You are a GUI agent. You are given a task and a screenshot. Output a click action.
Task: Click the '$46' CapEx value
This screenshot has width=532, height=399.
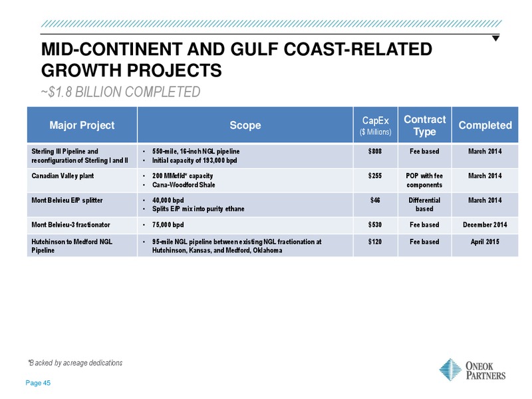click(x=375, y=200)
